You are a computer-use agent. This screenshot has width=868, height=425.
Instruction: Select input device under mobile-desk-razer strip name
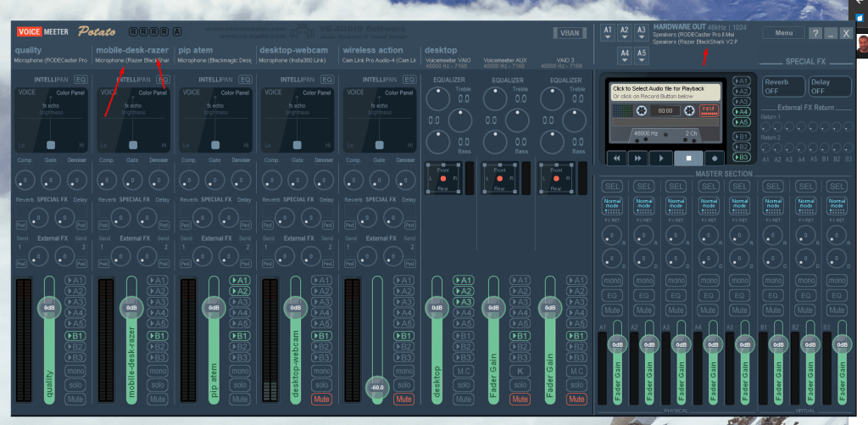(132, 60)
